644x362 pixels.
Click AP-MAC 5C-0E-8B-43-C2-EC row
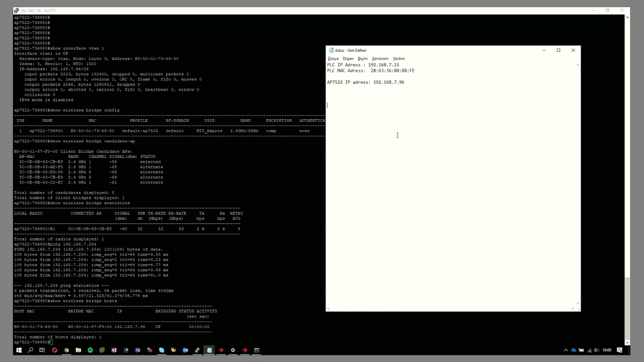tap(91, 183)
